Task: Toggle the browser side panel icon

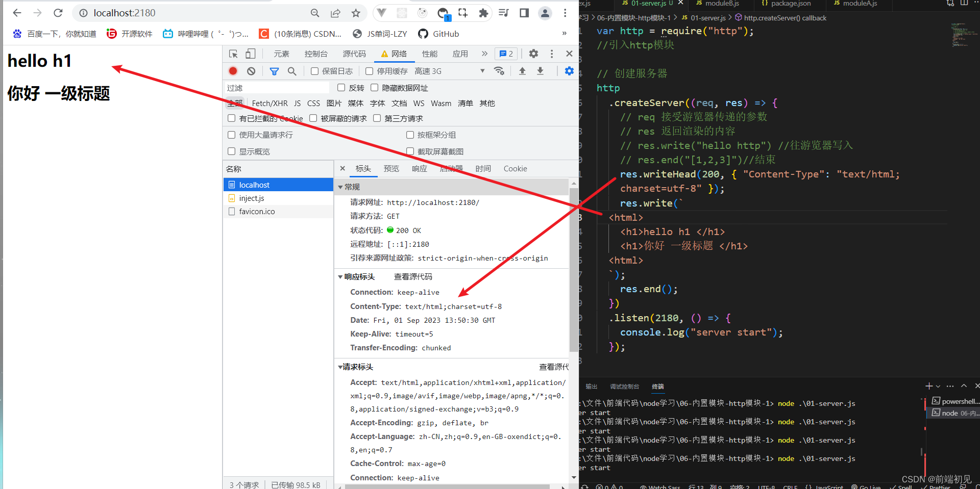Action: (x=524, y=13)
